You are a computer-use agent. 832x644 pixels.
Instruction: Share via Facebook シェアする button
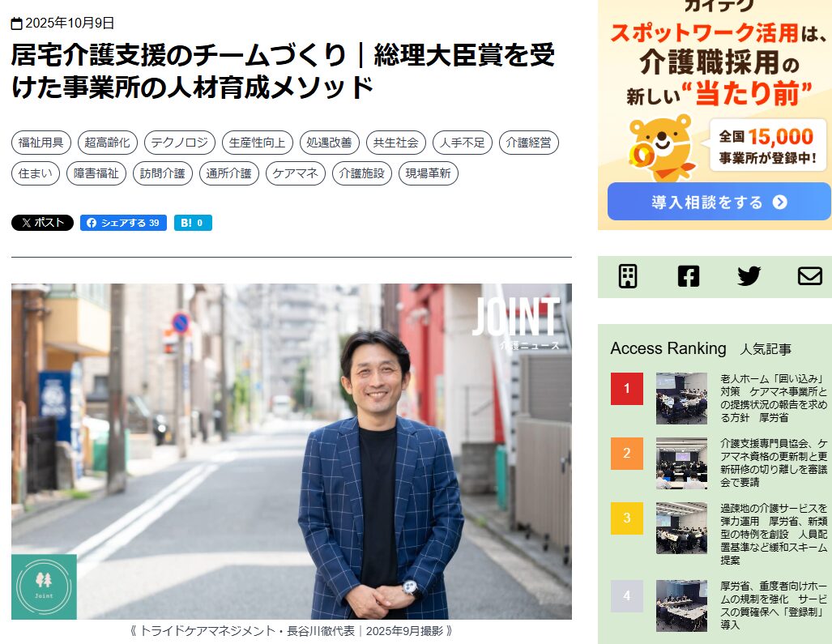point(124,223)
